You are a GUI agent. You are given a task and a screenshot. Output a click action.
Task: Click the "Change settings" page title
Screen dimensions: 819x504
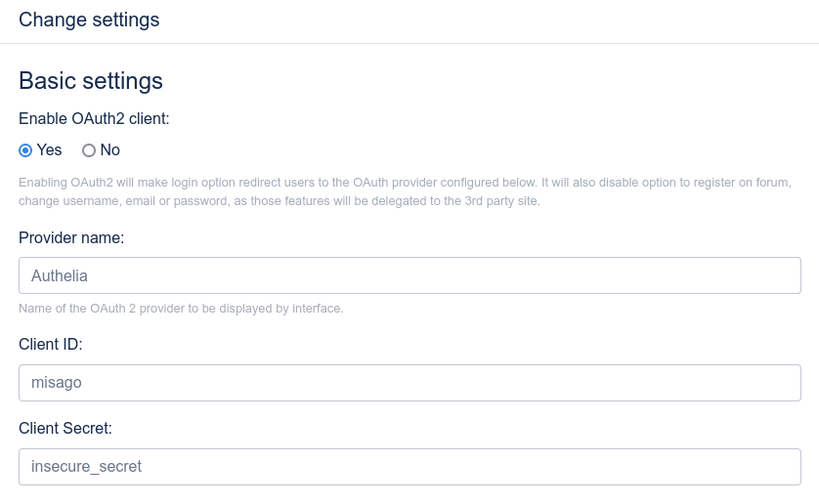tap(89, 20)
